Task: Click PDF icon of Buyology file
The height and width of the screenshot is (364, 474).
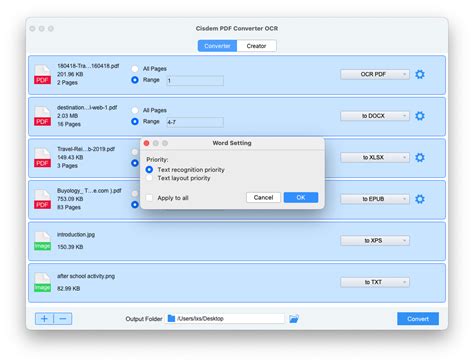Action: 42,199
